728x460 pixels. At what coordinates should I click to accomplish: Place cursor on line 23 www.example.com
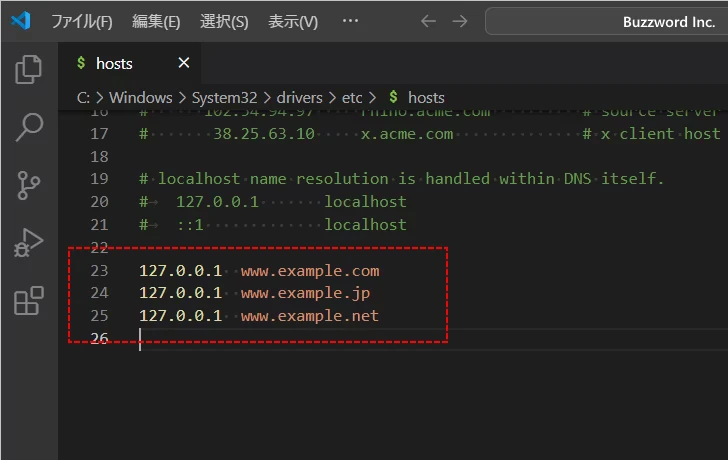(310, 270)
